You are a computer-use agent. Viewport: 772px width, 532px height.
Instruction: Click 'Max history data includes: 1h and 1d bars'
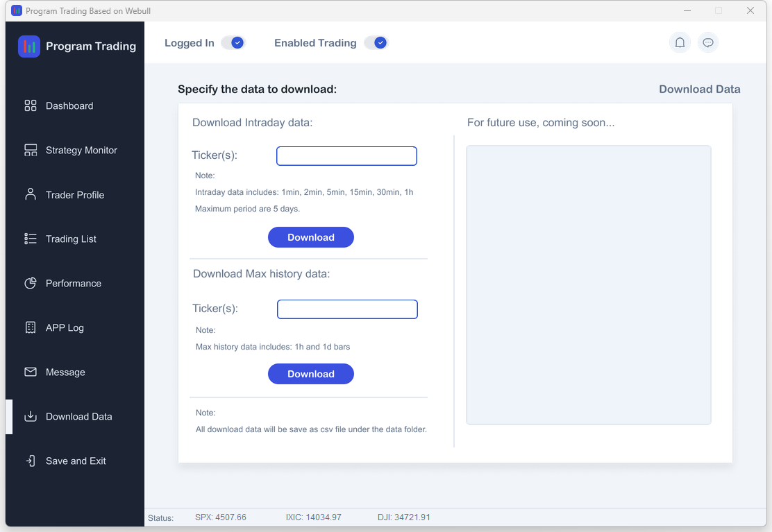click(273, 347)
